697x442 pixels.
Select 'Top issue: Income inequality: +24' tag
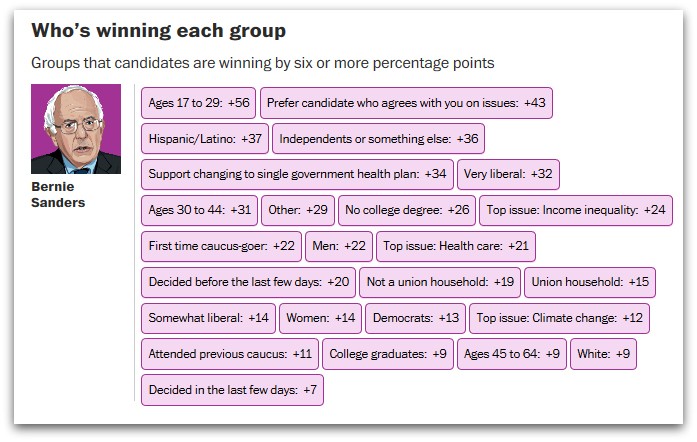(575, 210)
